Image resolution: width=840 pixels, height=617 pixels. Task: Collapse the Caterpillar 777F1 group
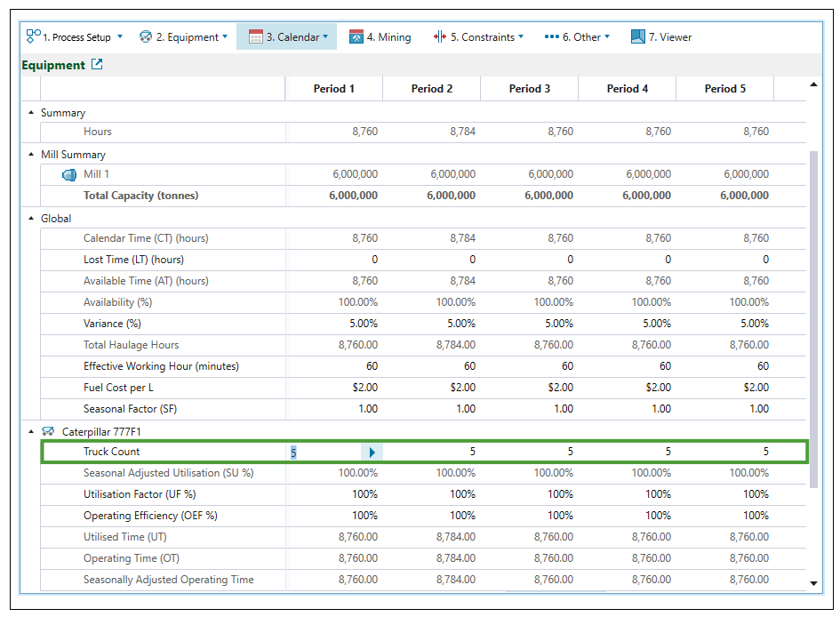(31, 431)
